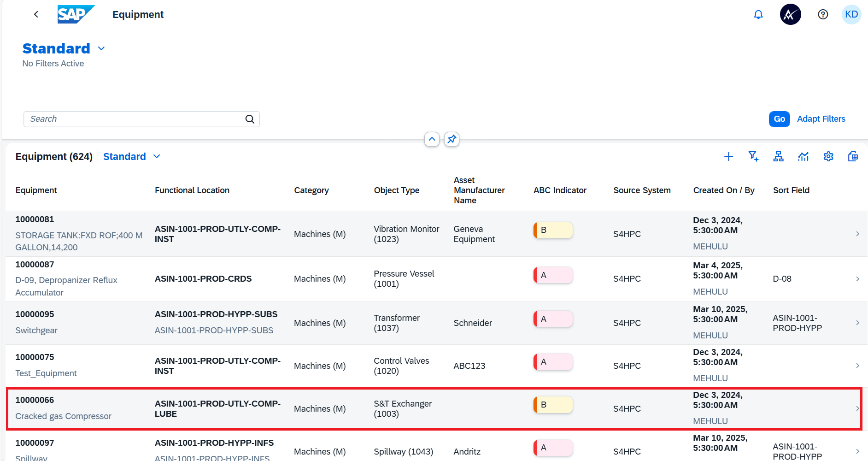Open the KD user profile avatar
Image resolution: width=868 pixels, height=461 pixels.
pos(851,14)
